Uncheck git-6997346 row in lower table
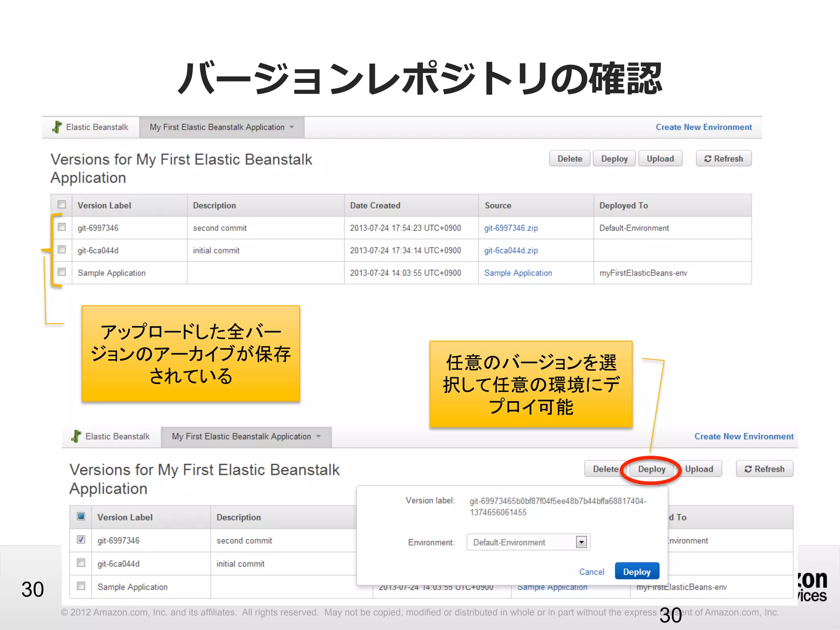840x630 pixels. click(81, 539)
